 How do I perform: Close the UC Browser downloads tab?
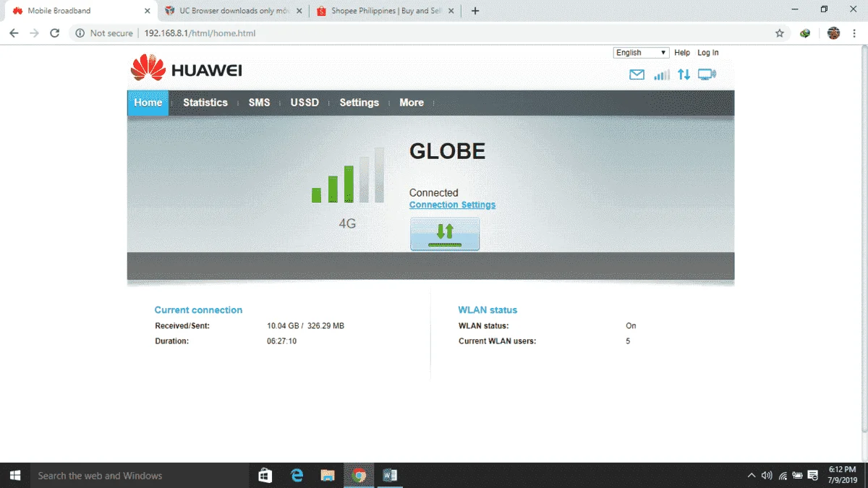click(x=299, y=11)
